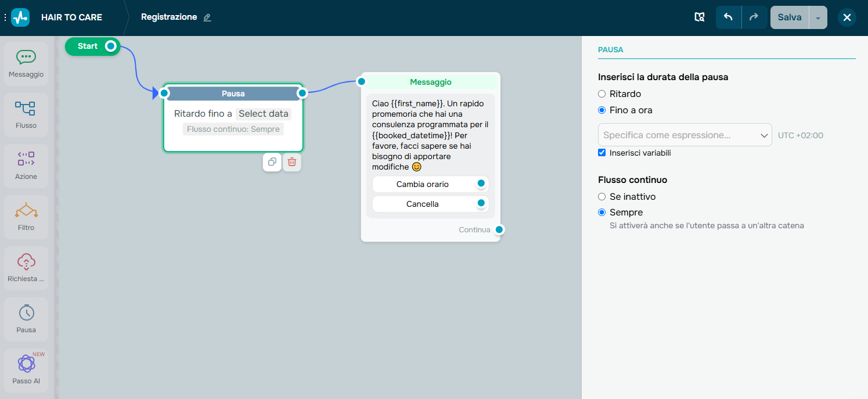This screenshot has height=399, width=868.
Task: Click the duplicate icon on the Pausa node
Action: click(x=272, y=162)
